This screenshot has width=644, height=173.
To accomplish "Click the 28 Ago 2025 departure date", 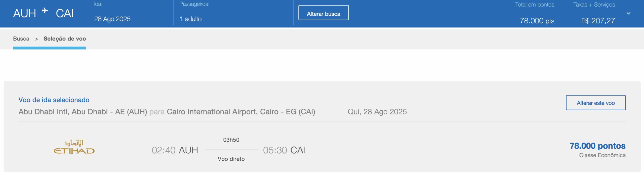I will (112, 19).
